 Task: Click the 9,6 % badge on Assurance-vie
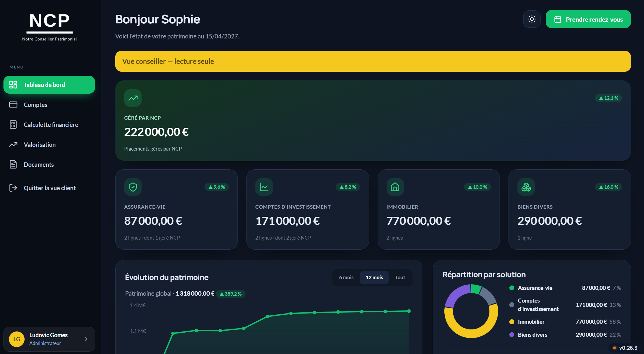217,187
